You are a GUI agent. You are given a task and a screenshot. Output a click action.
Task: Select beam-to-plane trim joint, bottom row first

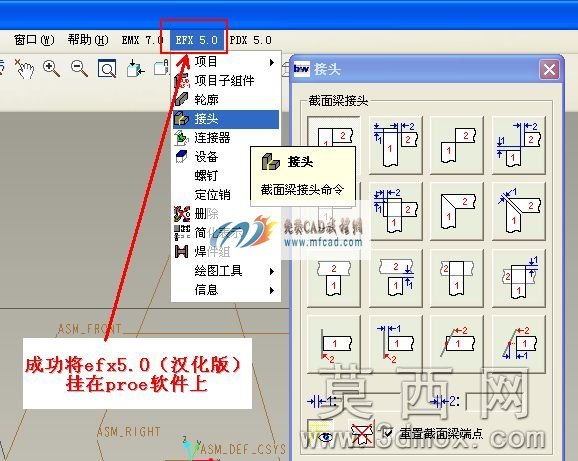point(334,345)
